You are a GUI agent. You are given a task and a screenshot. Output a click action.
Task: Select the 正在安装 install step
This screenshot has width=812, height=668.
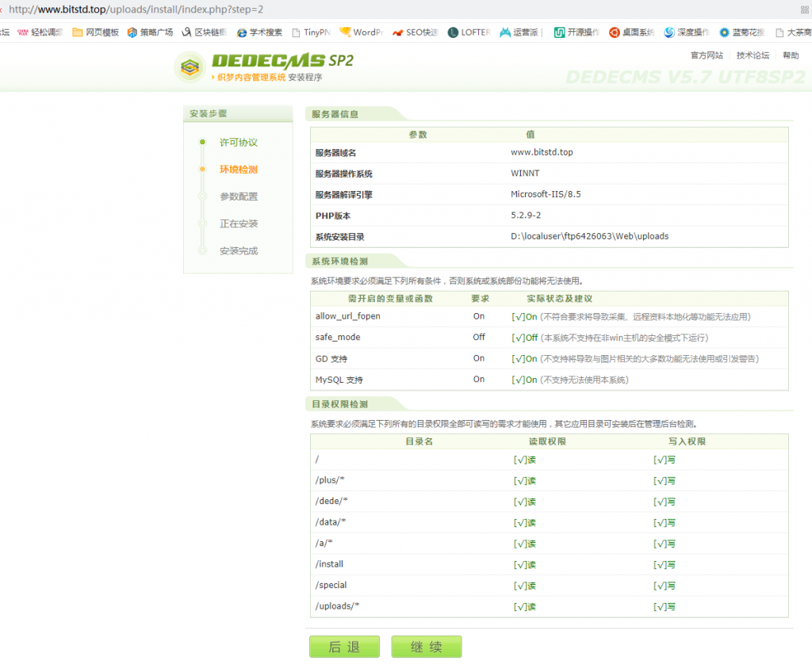point(238,223)
